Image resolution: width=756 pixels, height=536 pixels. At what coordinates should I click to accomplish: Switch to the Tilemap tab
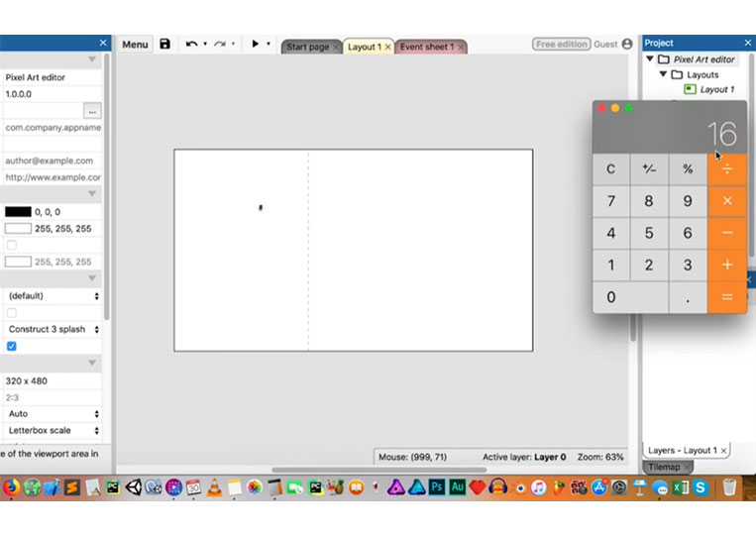coord(664,467)
